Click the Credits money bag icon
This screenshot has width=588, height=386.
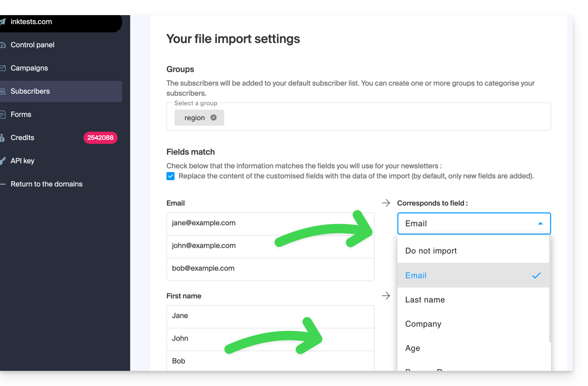pos(3,138)
